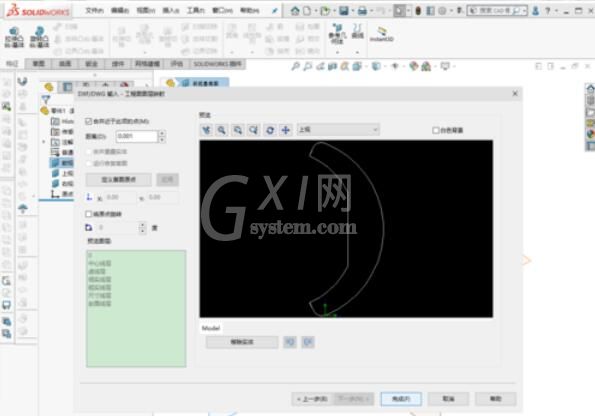Open the Edit menu
The height and width of the screenshot is (416, 595).
pyautogui.click(x=120, y=11)
